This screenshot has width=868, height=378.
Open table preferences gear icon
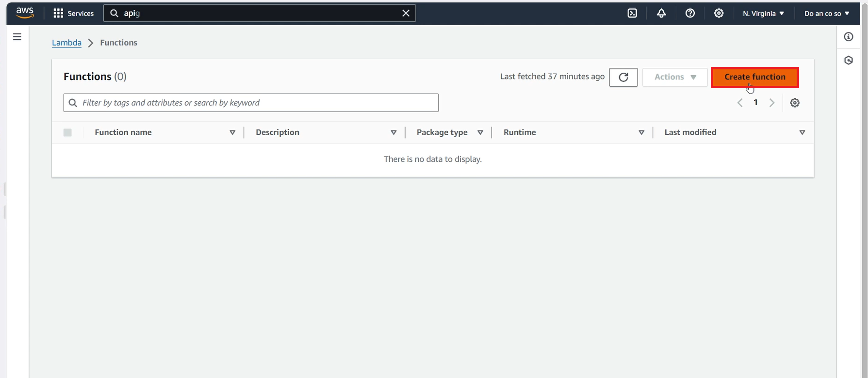tap(795, 103)
